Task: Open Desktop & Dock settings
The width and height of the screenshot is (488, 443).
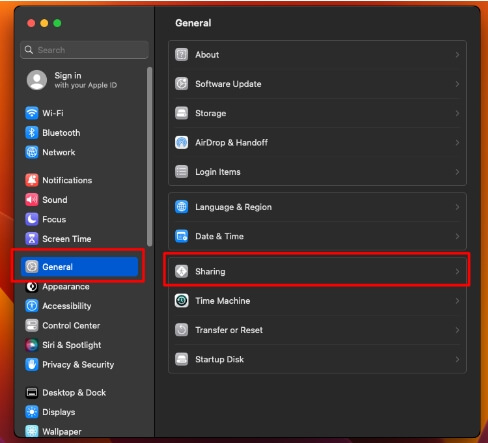Action: (x=79, y=392)
